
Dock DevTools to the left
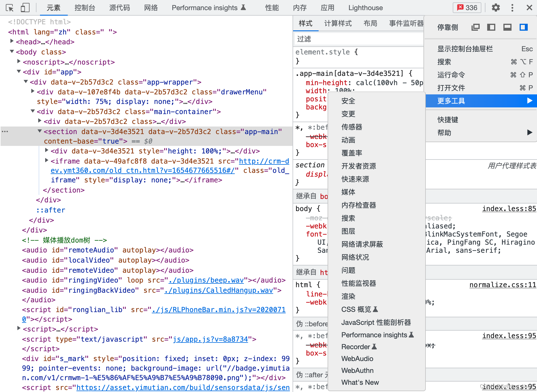491,27
